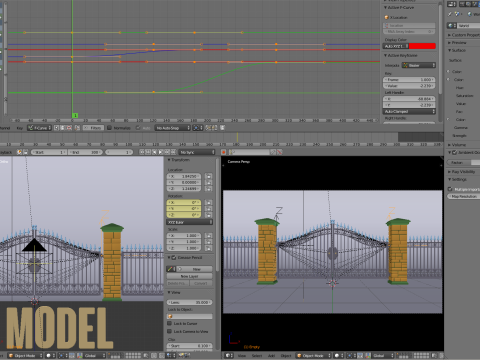Toggle the Normalize checkbox in graph editor header

[x=109, y=128]
